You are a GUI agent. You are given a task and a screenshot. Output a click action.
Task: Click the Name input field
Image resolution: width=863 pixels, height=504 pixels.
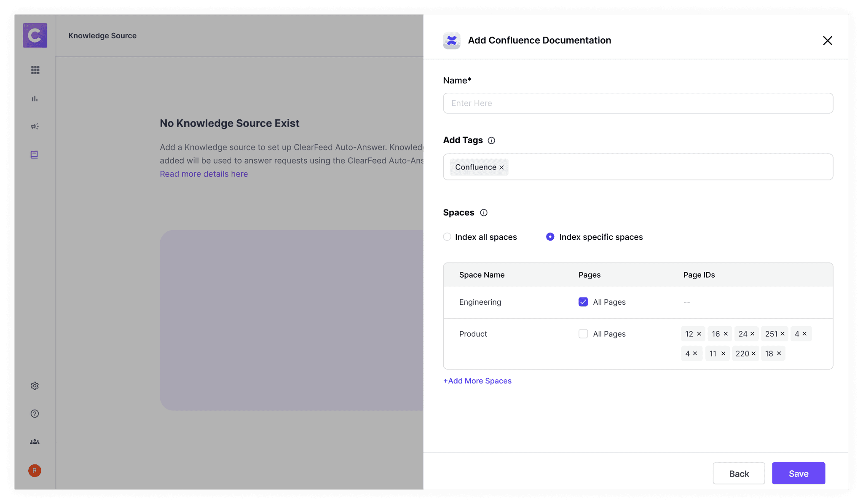coord(638,103)
